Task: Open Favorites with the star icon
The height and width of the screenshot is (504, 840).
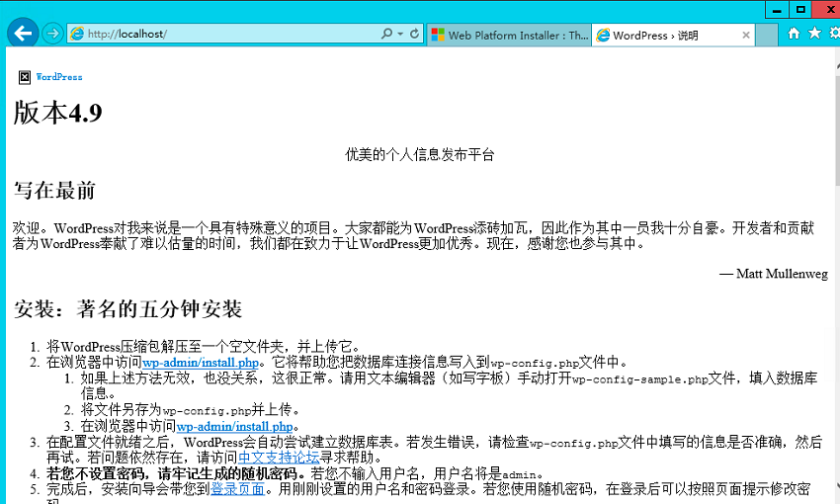Action: point(815,34)
